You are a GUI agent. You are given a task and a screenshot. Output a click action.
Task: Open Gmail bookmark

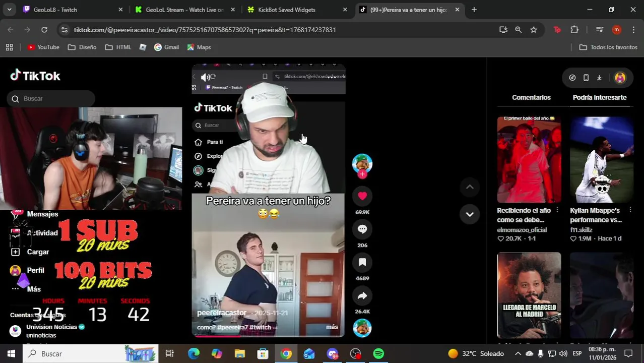point(166,47)
